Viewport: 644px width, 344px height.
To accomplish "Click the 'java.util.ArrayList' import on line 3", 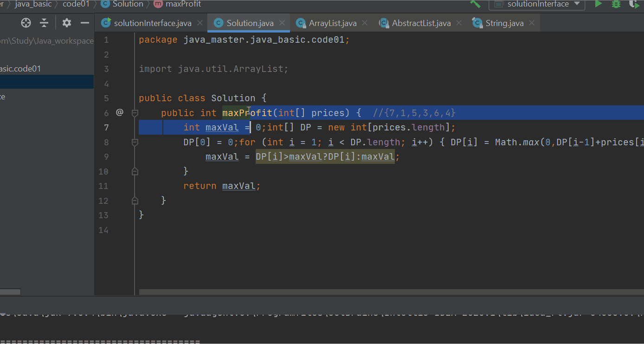I will pos(231,69).
